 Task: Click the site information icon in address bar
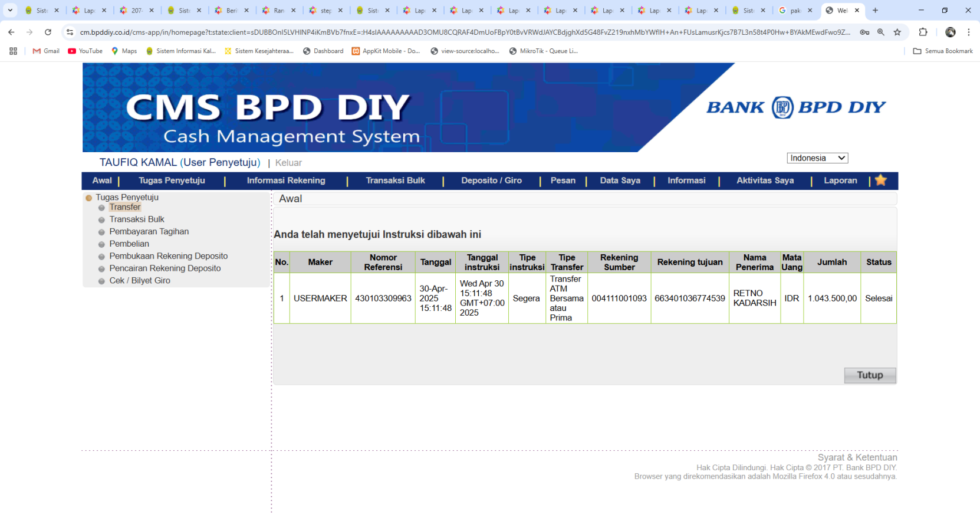click(x=70, y=32)
